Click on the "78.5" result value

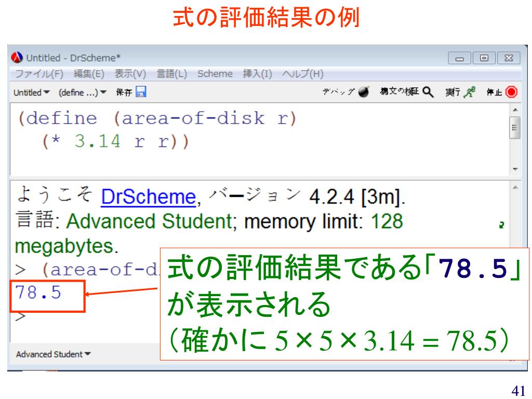tap(38, 292)
